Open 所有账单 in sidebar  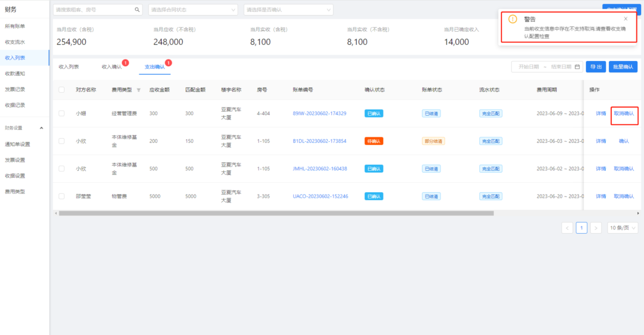15,26
